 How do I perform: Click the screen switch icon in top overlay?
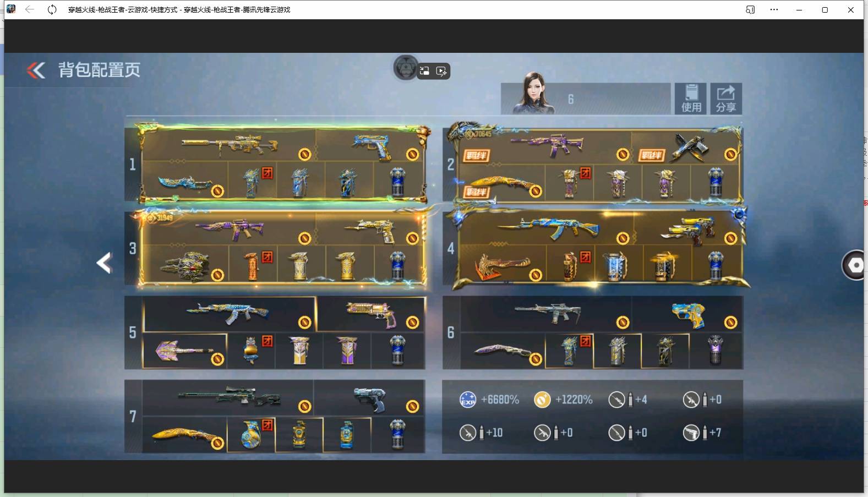tap(424, 71)
